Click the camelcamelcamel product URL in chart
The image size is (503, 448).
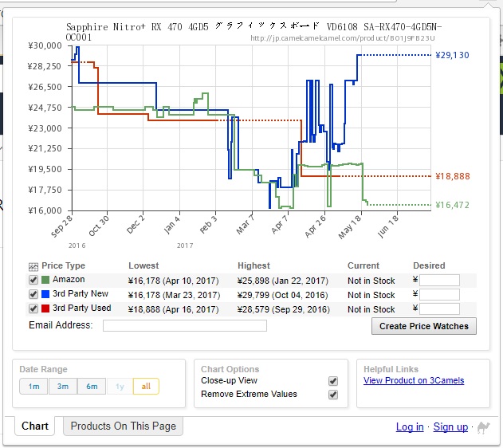[342, 38]
